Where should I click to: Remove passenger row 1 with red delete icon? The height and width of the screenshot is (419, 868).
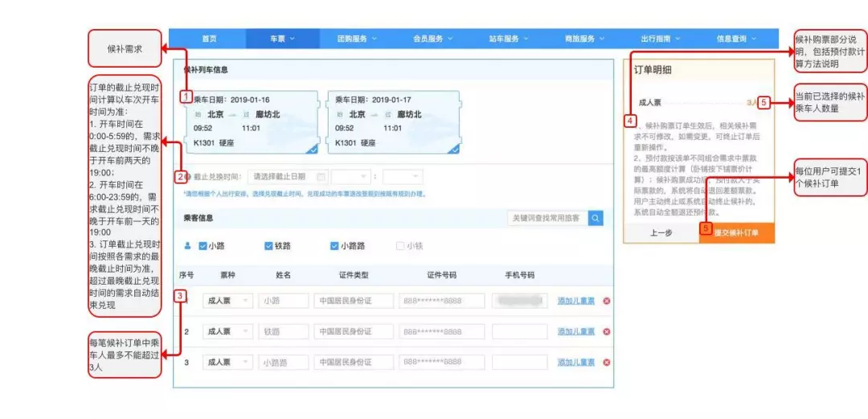607,301
